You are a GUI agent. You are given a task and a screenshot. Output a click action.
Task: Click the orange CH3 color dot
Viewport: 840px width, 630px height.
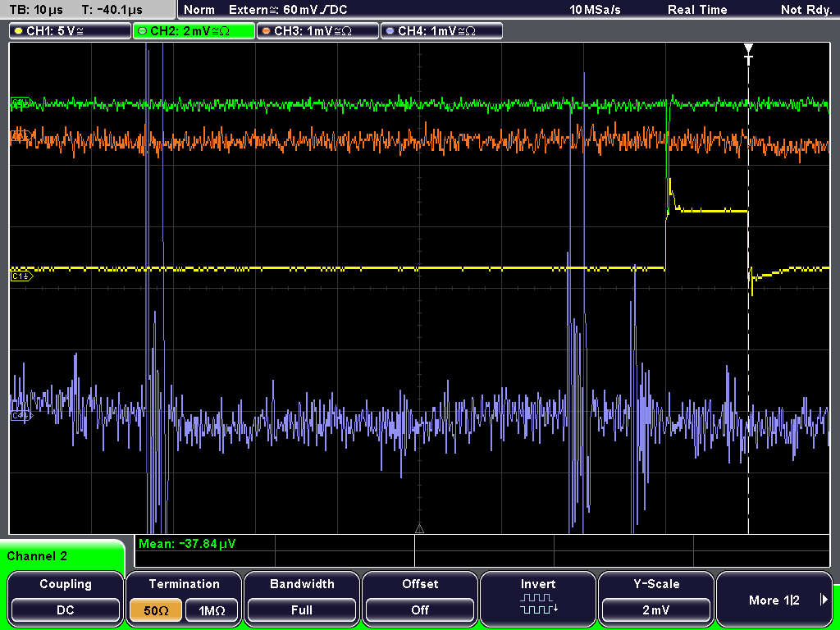point(267,31)
